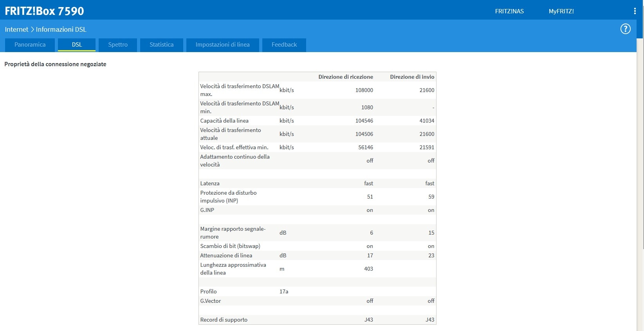Open the Spettro tab
Image resolution: width=644 pixels, height=331 pixels.
[118, 45]
